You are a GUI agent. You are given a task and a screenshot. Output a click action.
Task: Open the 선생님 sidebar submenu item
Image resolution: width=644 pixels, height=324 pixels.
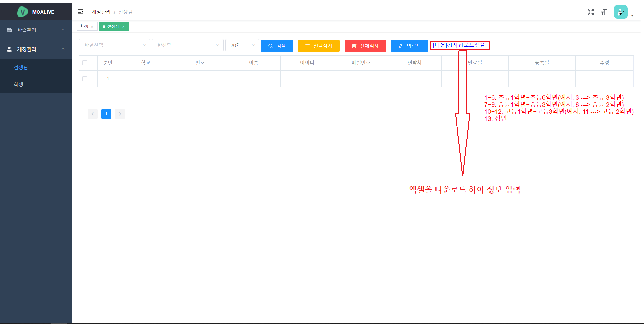coord(36,67)
